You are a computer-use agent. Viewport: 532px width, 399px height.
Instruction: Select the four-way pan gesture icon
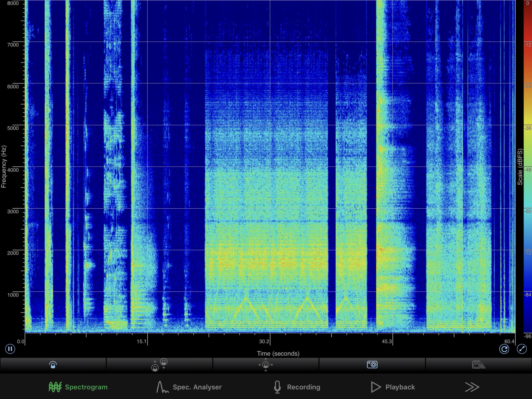265,365
